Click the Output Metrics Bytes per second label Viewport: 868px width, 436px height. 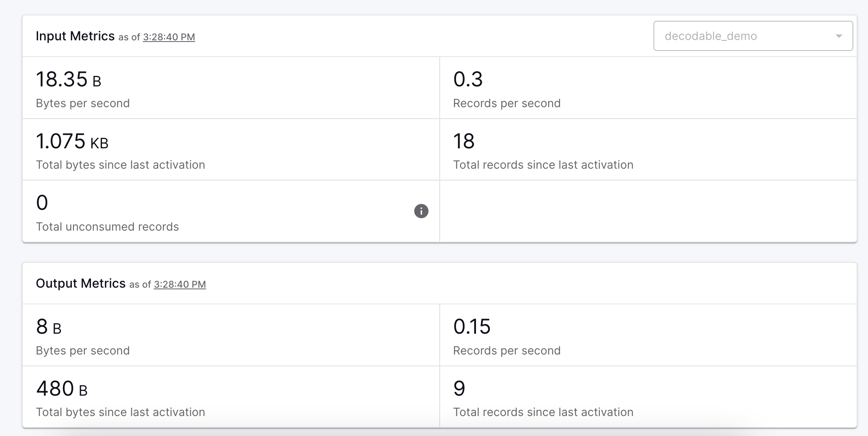click(83, 350)
